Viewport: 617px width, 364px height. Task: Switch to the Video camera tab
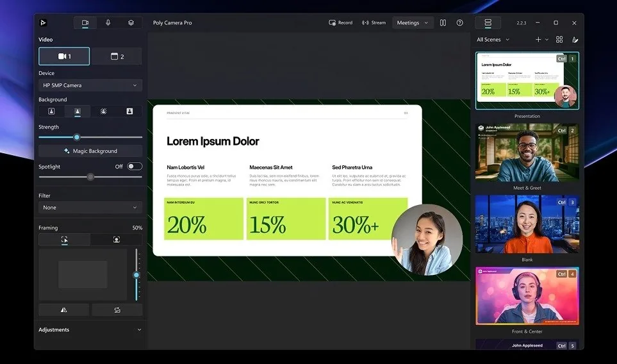tap(85, 23)
